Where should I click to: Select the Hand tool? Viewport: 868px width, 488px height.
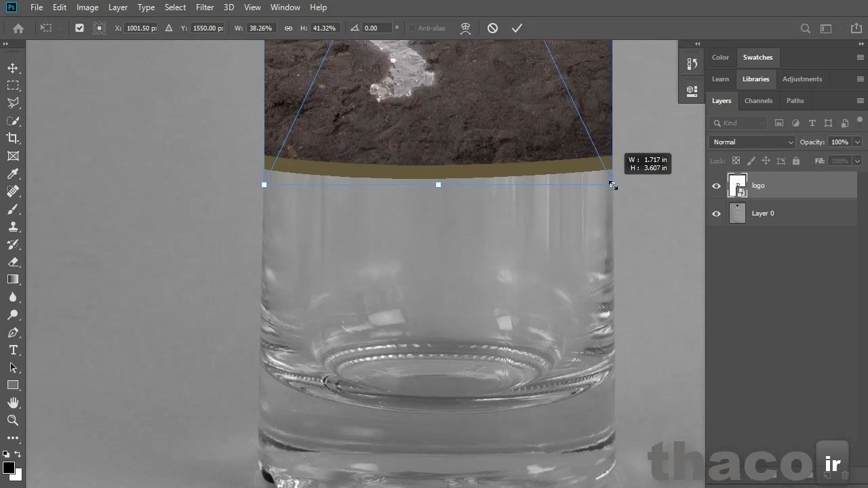[13, 403]
